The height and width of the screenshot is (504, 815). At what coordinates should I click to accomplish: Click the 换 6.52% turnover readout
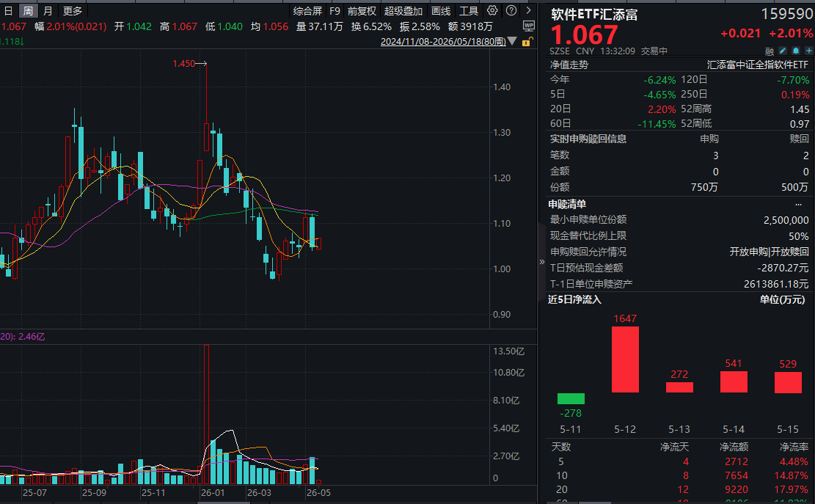coord(371,26)
